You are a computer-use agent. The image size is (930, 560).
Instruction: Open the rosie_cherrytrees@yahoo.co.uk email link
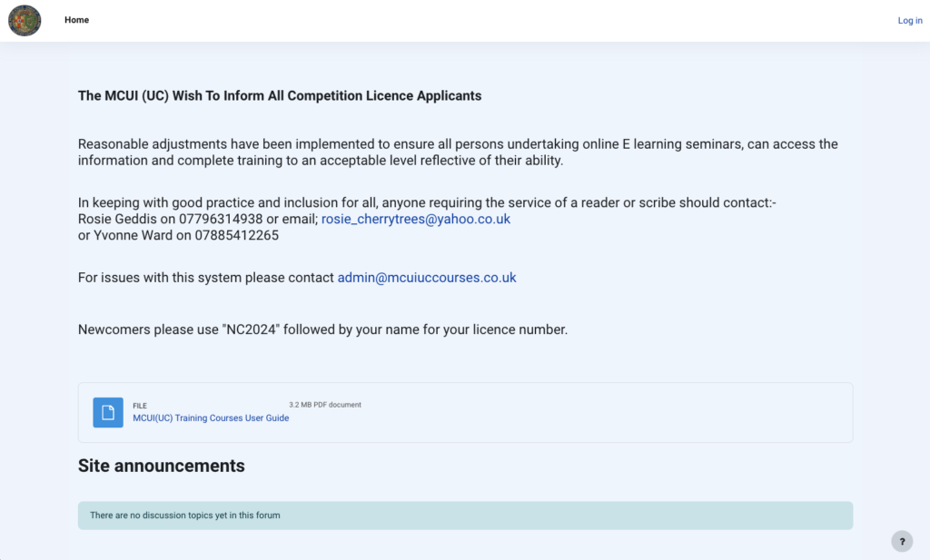[416, 219]
